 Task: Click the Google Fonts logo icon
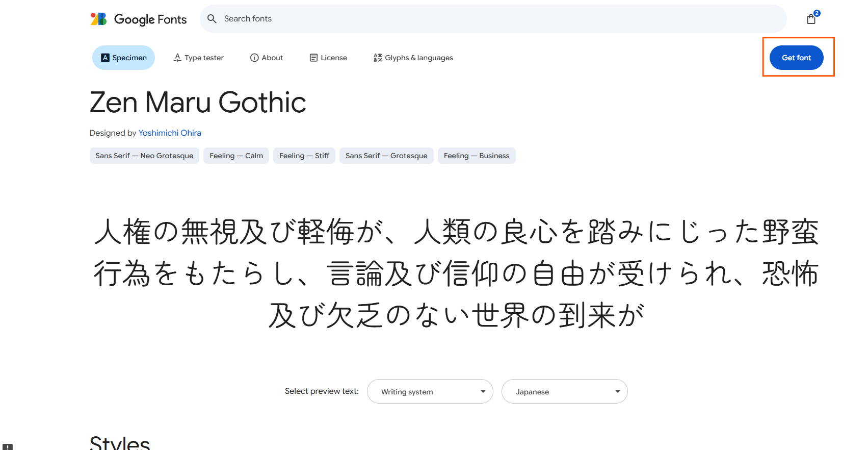98,19
